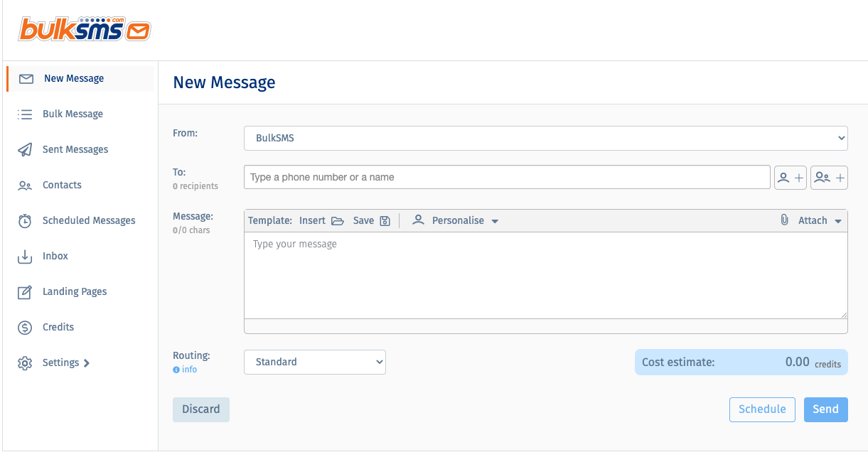
Task: Click the Personalise label
Action: pos(458,221)
